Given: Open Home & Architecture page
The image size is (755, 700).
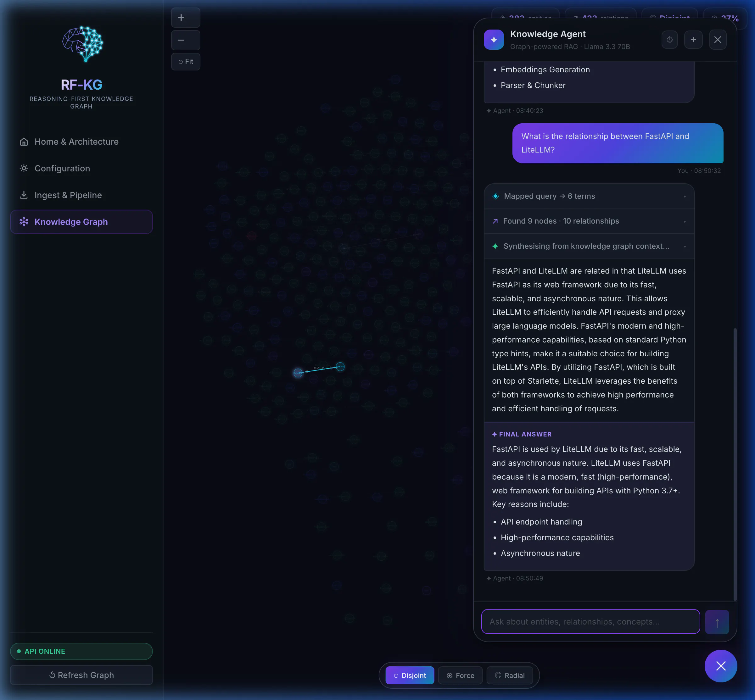Looking at the screenshot, I should point(81,142).
